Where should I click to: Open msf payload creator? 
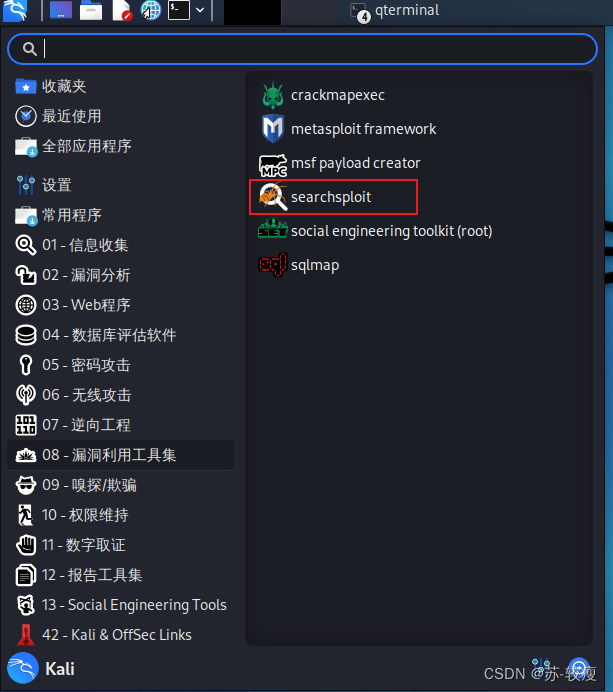click(340, 163)
